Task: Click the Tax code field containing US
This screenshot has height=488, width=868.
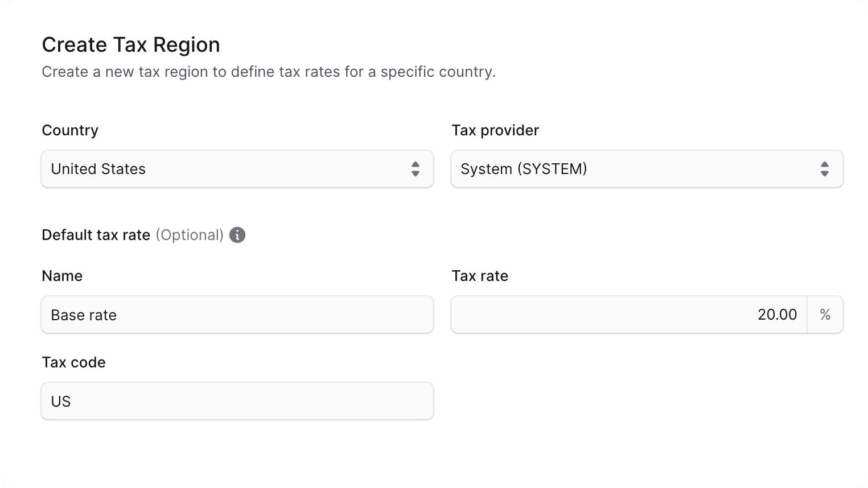Action: [237, 401]
